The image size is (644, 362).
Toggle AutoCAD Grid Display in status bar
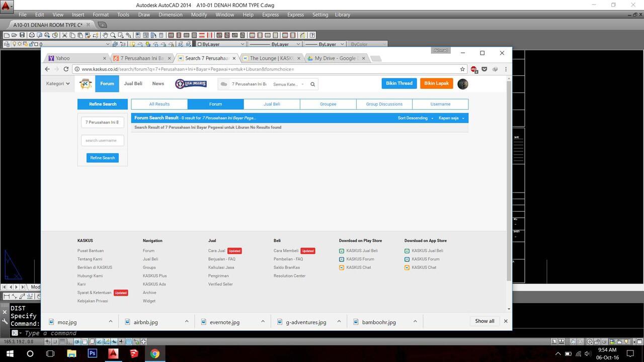click(x=62, y=342)
